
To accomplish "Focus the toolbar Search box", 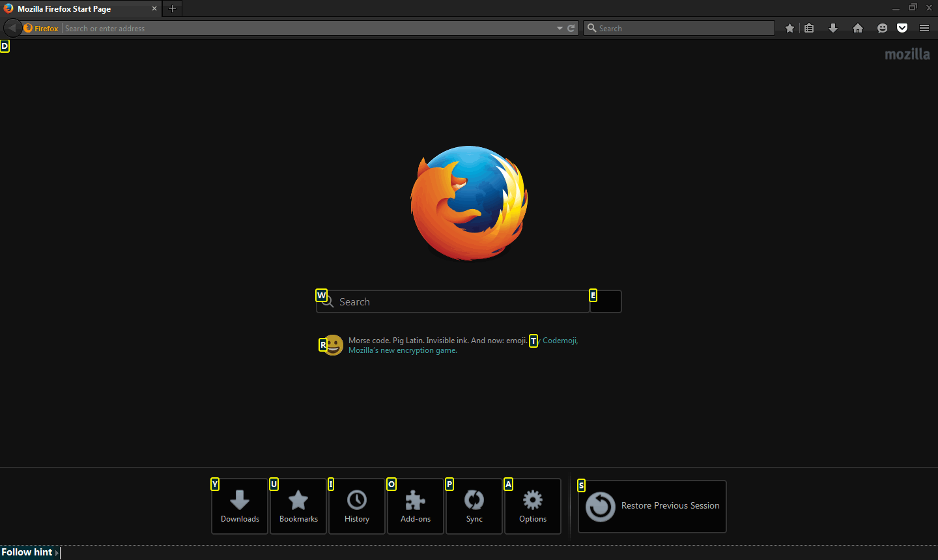I will (679, 28).
